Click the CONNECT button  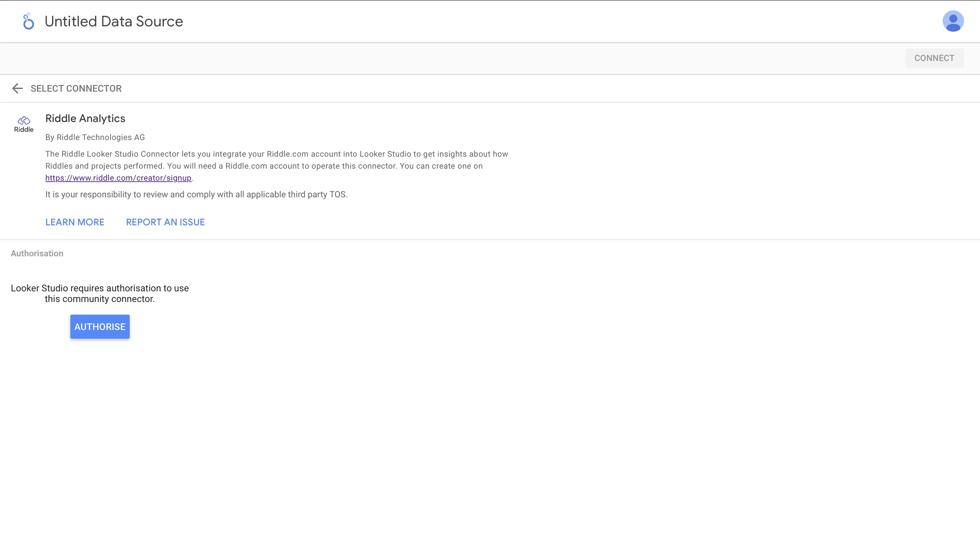point(934,58)
